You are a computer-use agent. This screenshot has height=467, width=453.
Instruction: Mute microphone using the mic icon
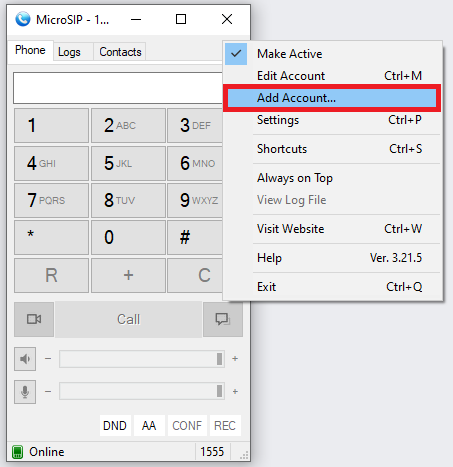pyautogui.click(x=25, y=392)
